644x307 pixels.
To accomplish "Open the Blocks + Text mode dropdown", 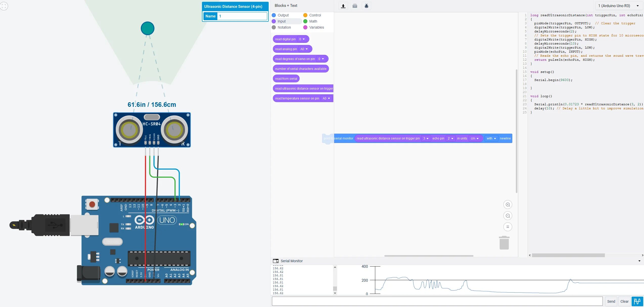I will click(286, 6).
